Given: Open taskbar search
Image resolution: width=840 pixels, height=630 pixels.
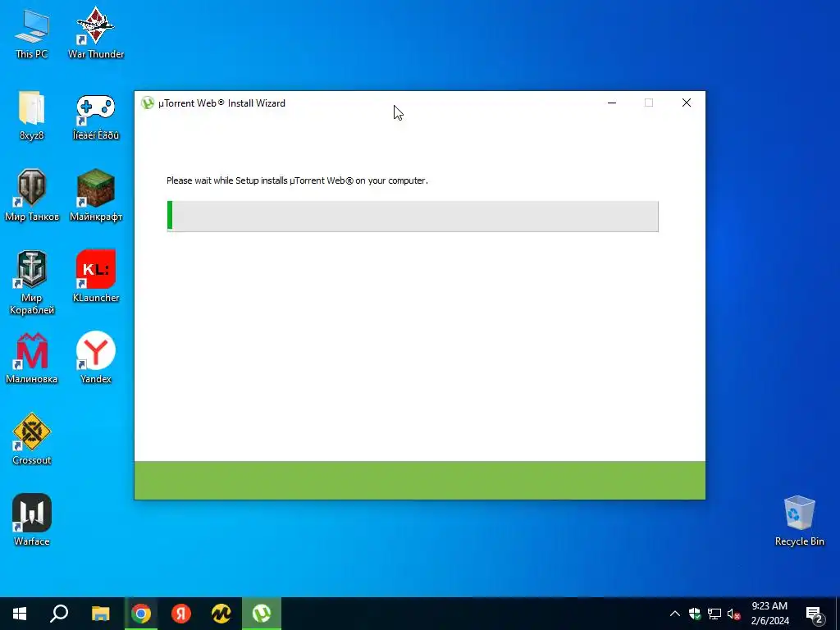Looking at the screenshot, I should (59, 614).
